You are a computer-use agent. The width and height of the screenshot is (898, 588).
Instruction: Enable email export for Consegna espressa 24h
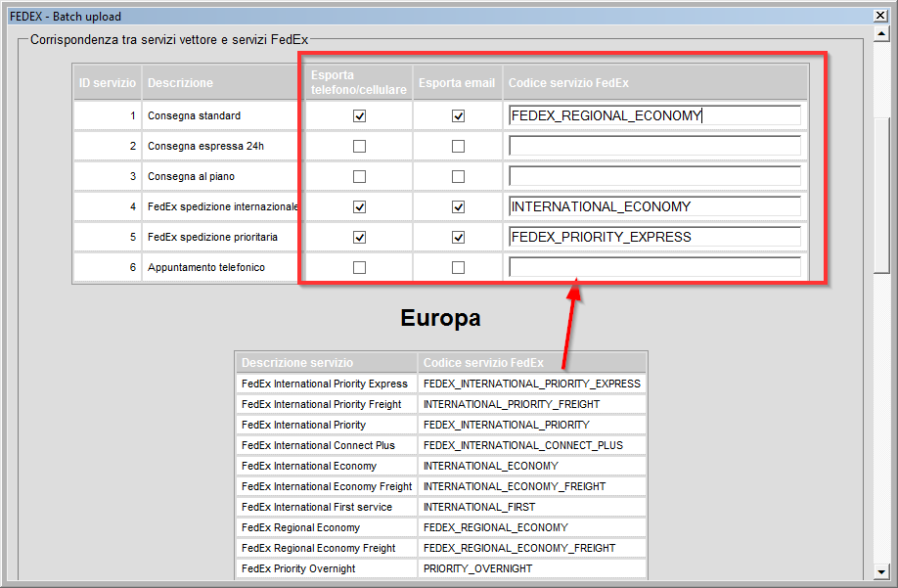pyautogui.click(x=458, y=147)
